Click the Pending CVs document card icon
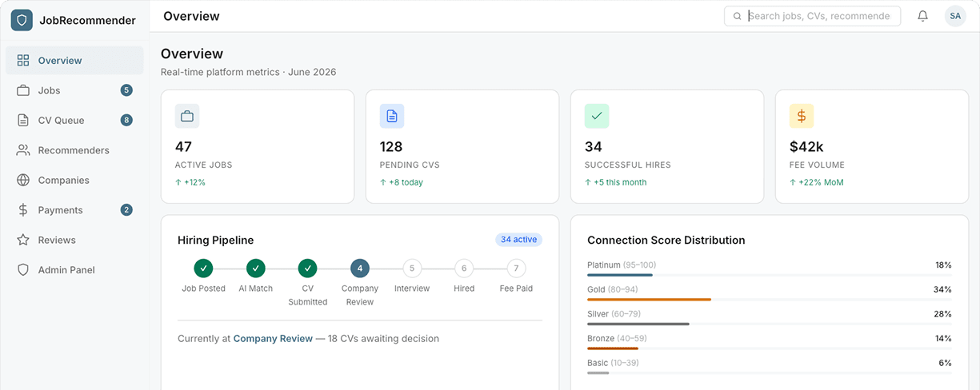Viewport: 980px width, 390px height. point(392,116)
